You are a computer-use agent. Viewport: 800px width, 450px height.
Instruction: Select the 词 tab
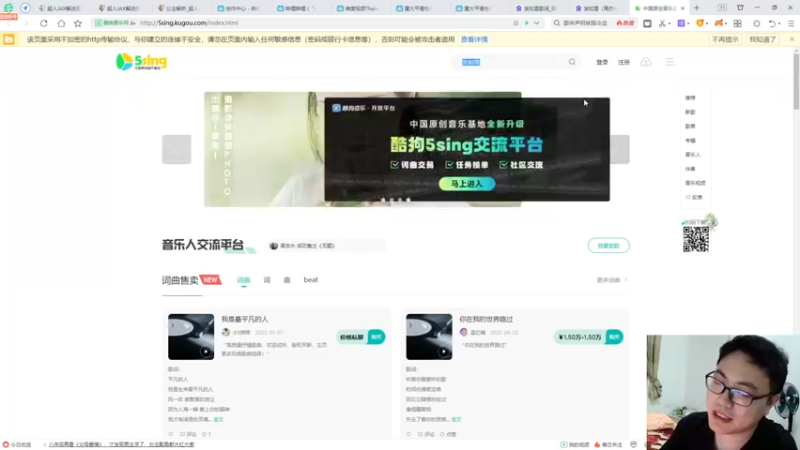pyautogui.click(x=267, y=280)
